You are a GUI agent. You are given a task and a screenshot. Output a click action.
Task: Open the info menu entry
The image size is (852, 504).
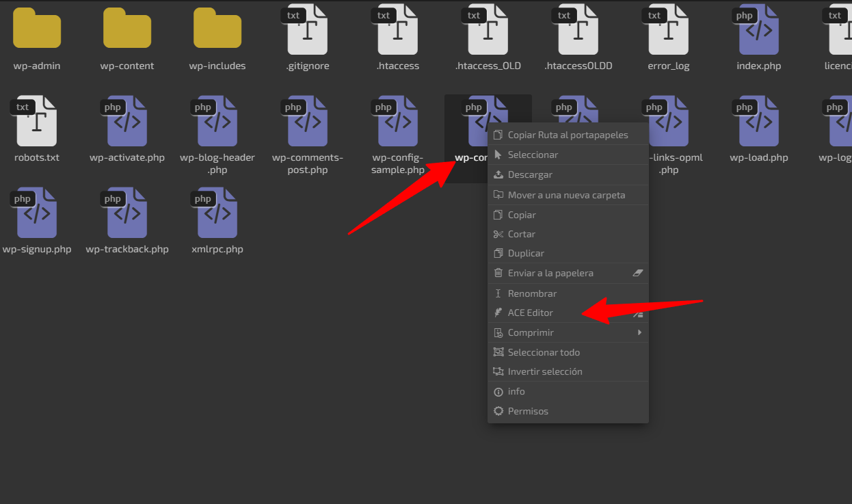pos(568,391)
